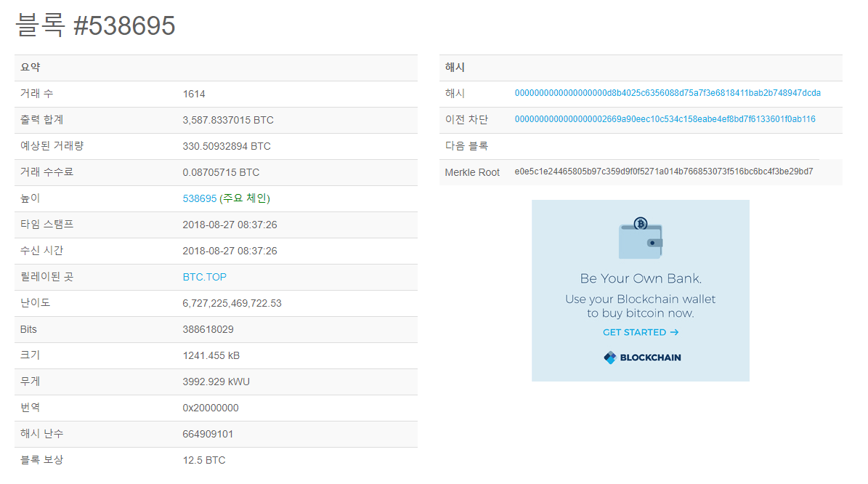Screen dimensions: 868x484
Task: Click the 주요 체인 link beside the height
Action: (247, 198)
